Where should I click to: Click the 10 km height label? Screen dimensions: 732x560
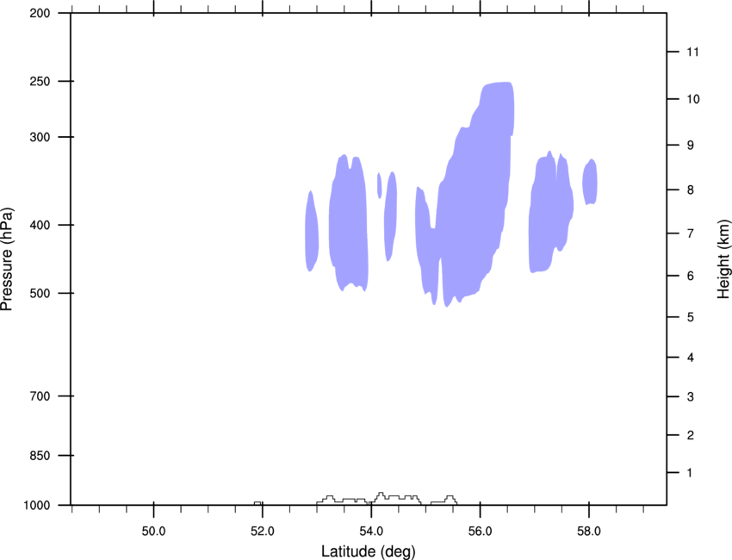(x=693, y=99)
